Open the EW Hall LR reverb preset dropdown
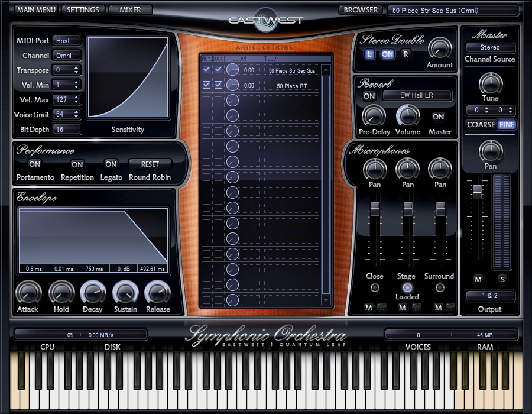Image resolution: width=532 pixels, height=414 pixels. click(x=417, y=95)
